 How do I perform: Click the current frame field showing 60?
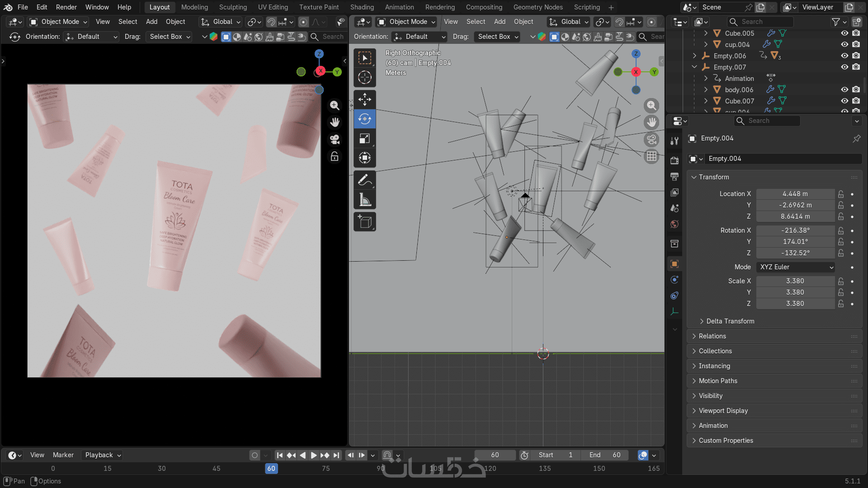click(x=495, y=455)
